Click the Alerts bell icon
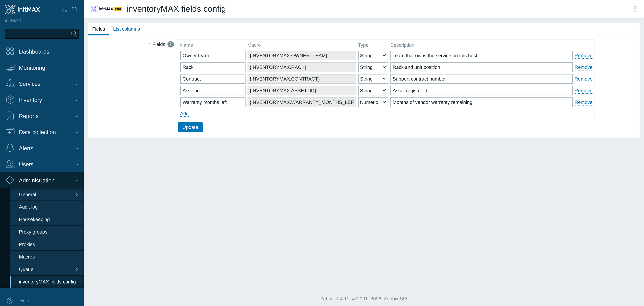The height and width of the screenshot is (306, 644). point(10,148)
